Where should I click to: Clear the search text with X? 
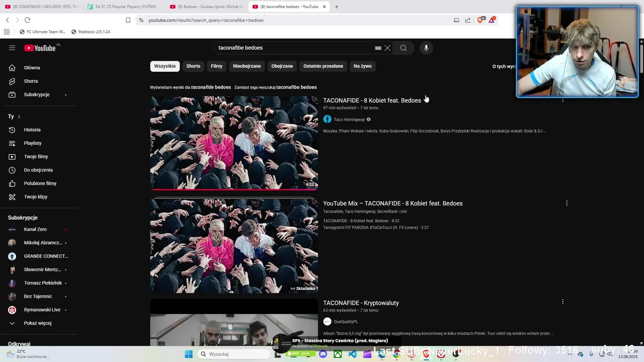387,48
